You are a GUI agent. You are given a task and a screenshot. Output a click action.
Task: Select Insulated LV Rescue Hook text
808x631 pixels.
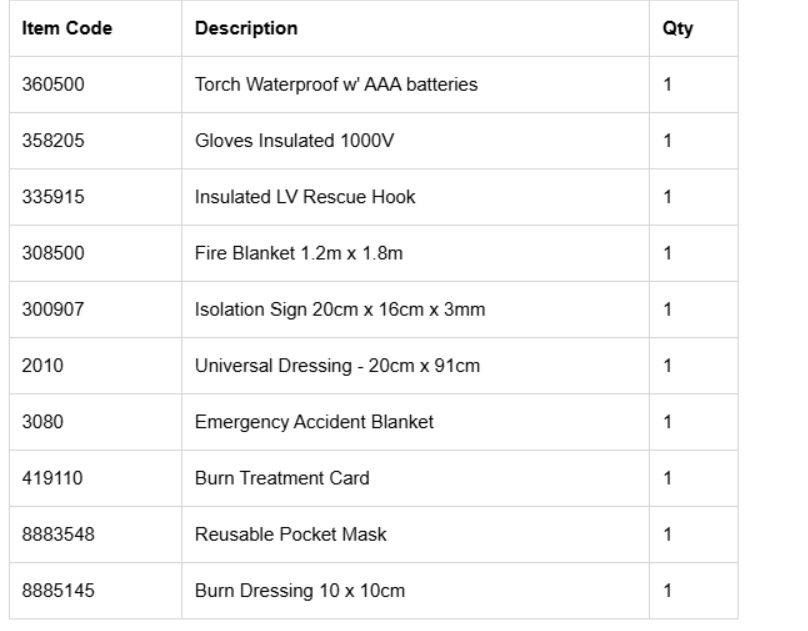coord(305,197)
